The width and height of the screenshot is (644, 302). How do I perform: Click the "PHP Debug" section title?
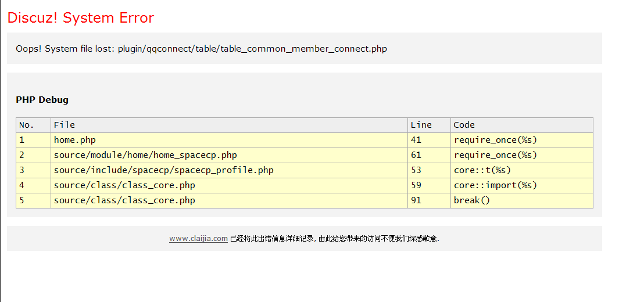[42, 100]
